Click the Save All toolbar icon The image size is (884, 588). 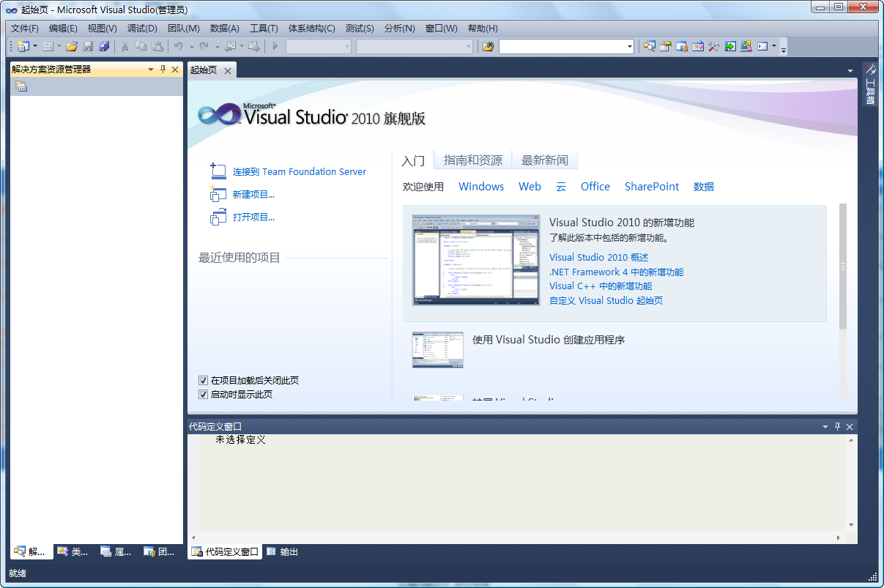tap(104, 46)
